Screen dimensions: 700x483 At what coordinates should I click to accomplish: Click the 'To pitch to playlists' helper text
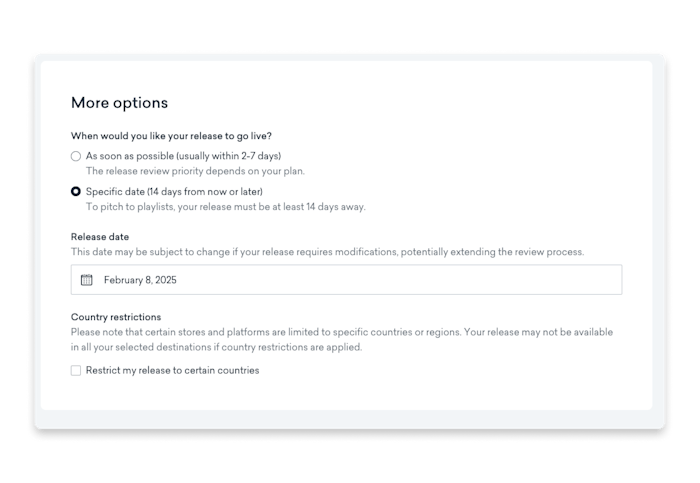(225, 207)
